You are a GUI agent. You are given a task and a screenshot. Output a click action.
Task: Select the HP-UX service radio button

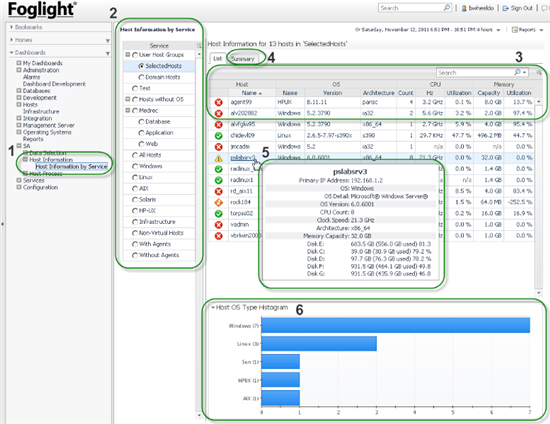point(135,211)
